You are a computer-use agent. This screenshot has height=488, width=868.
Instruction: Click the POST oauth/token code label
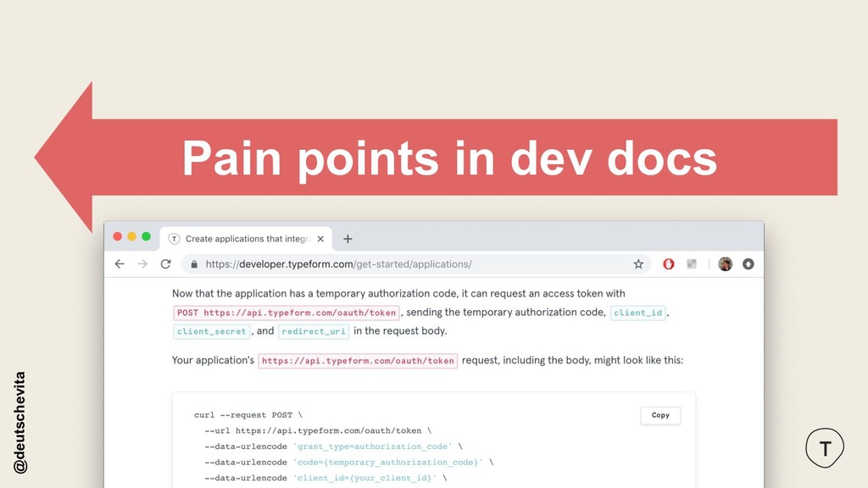(x=287, y=313)
